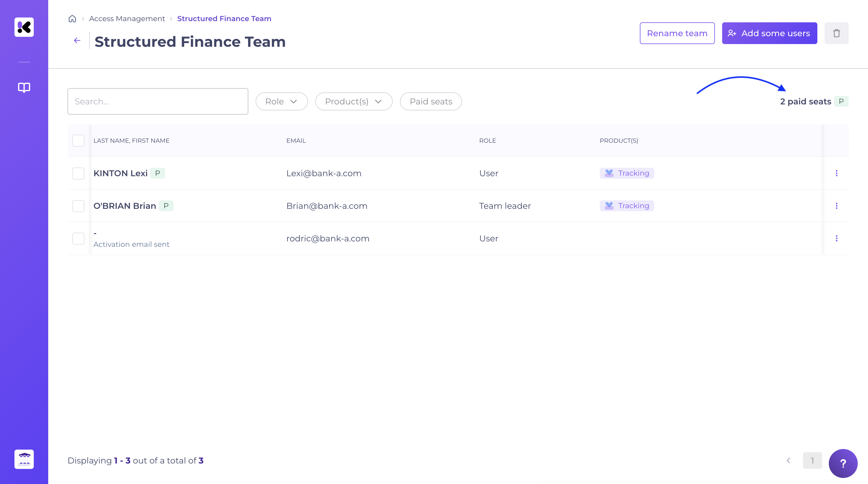The height and width of the screenshot is (484, 868).
Task: Toggle the Paid seats filter chip
Action: [x=431, y=101]
